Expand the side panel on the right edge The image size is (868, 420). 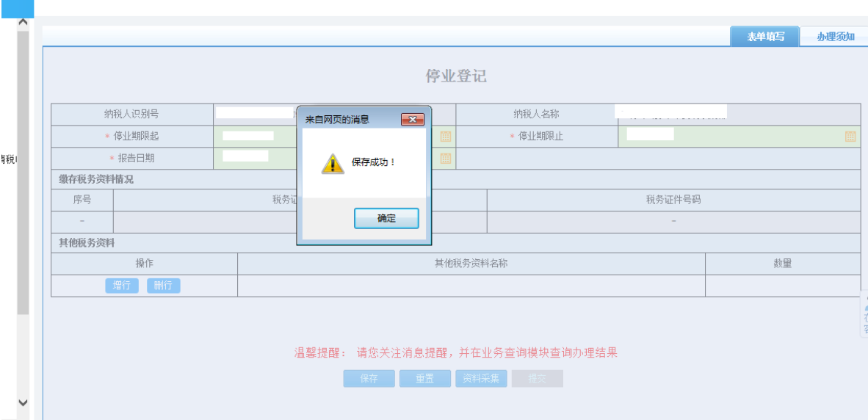[x=864, y=314]
